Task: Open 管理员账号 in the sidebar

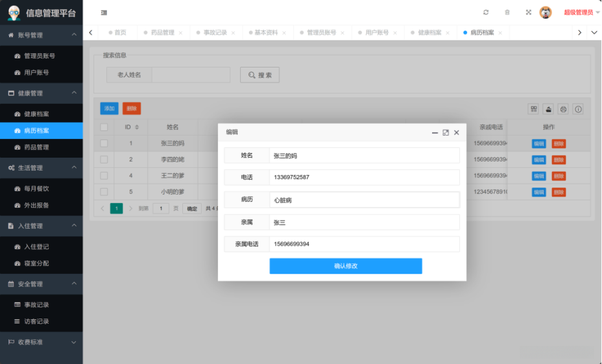Action: tap(41, 56)
